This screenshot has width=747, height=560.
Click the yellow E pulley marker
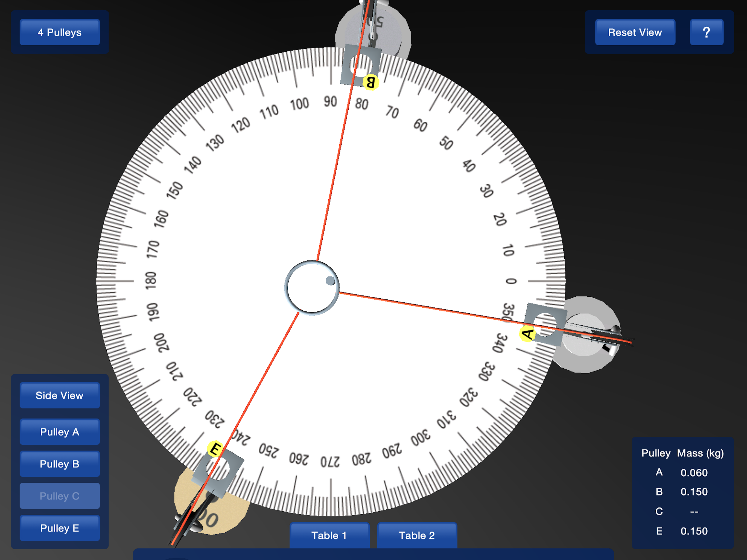point(215,449)
